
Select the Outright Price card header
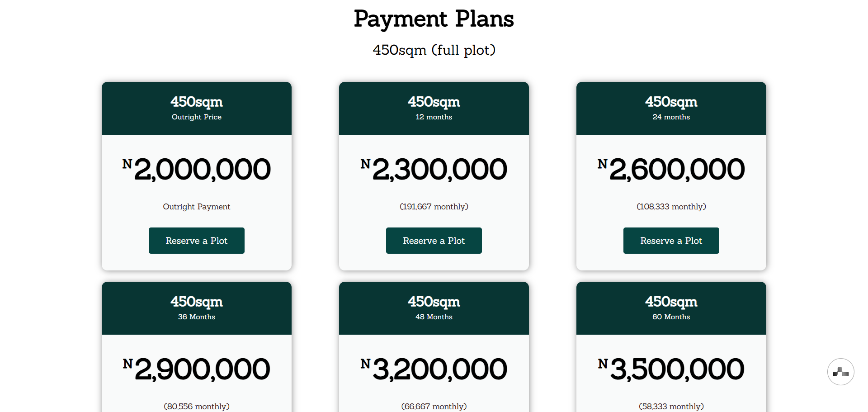(196, 108)
